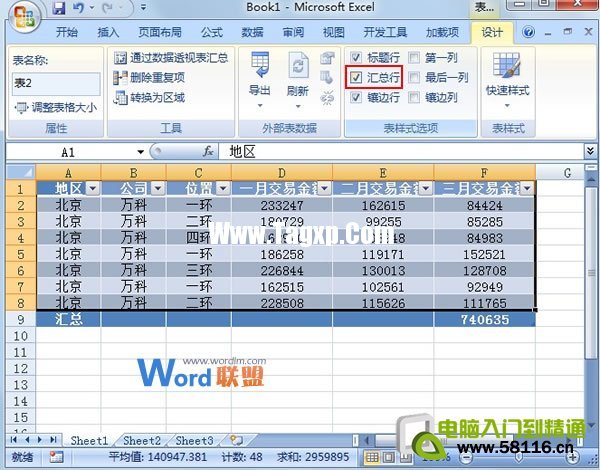
Task: Go to next sheet navigation arrow
Action: tap(40, 440)
